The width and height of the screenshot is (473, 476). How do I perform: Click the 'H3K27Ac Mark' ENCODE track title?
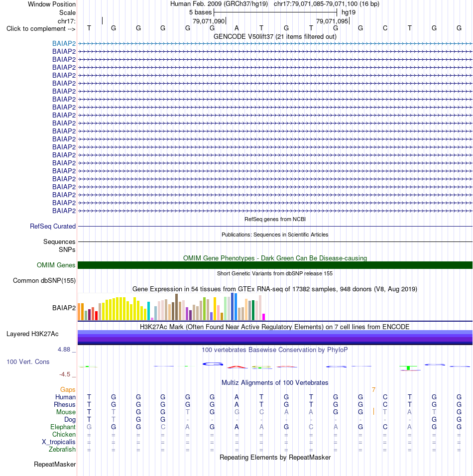pyautogui.click(x=275, y=327)
